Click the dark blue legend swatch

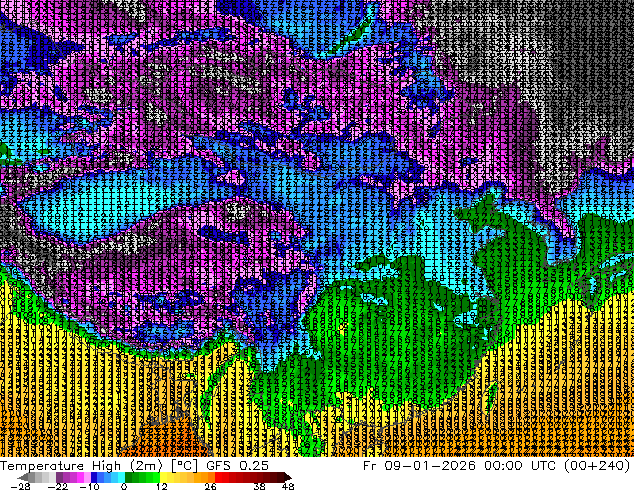(x=94, y=477)
